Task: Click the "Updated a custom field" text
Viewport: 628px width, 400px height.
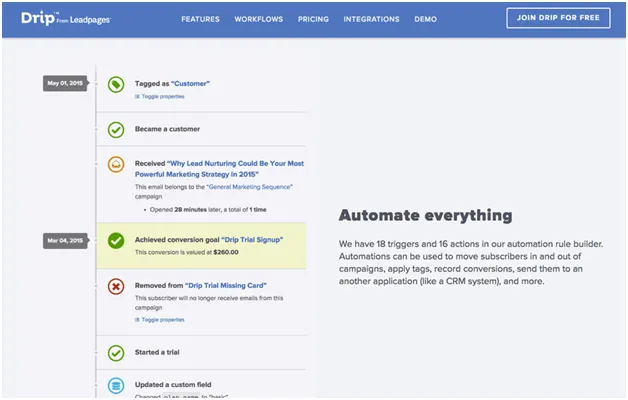Action: tap(173, 384)
